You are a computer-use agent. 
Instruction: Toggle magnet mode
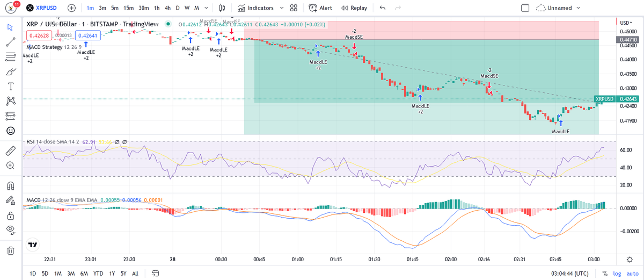(10, 186)
